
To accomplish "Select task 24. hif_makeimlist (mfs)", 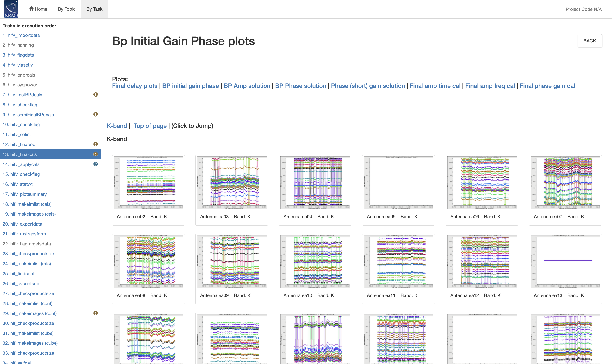I will 27,263.
